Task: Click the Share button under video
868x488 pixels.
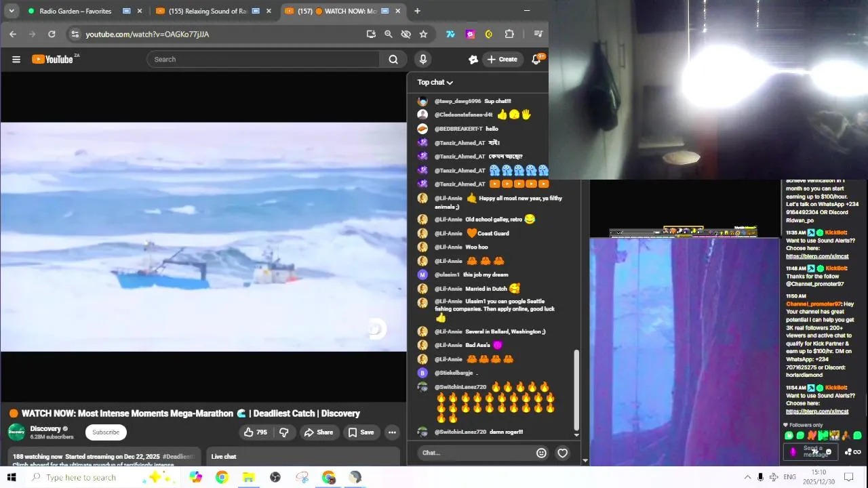Action: (318, 432)
